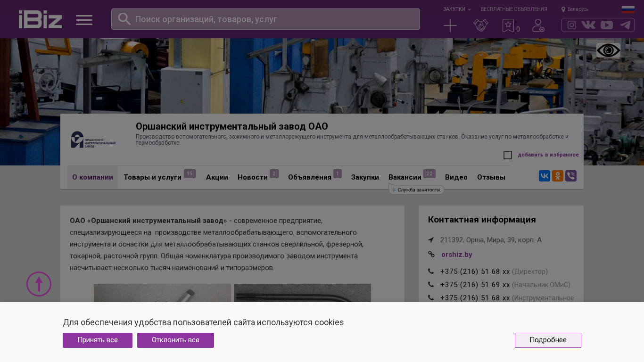Share via VK blue share icon
Image resolution: width=644 pixels, height=362 pixels.
click(x=545, y=176)
